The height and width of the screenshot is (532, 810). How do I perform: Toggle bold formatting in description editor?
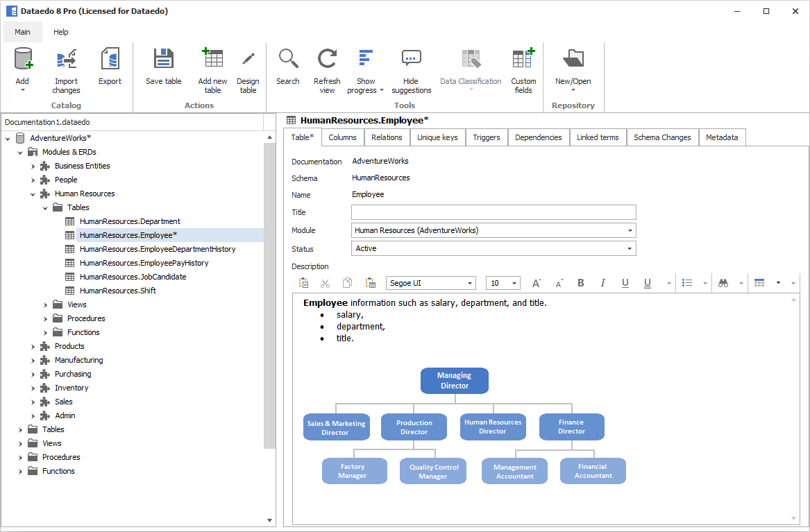pyautogui.click(x=581, y=283)
